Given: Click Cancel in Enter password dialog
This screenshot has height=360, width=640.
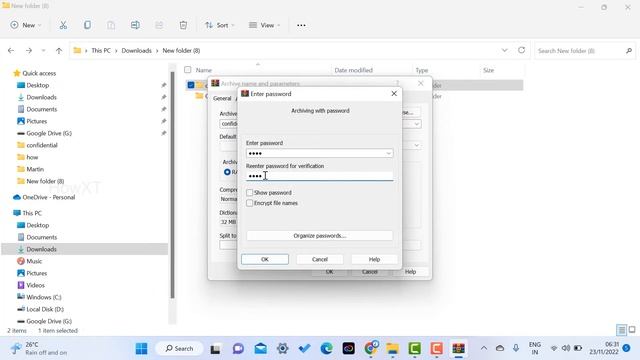Looking at the screenshot, I should point(320,259).
